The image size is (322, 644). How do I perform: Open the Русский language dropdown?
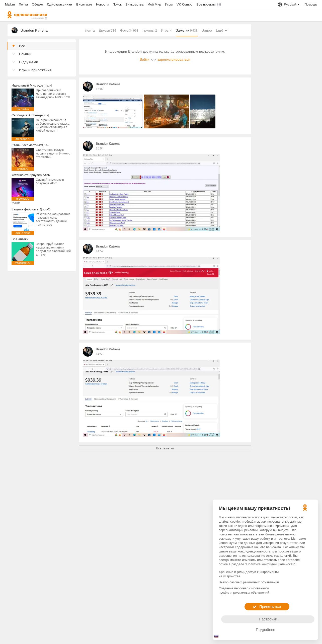coord(291,5)
